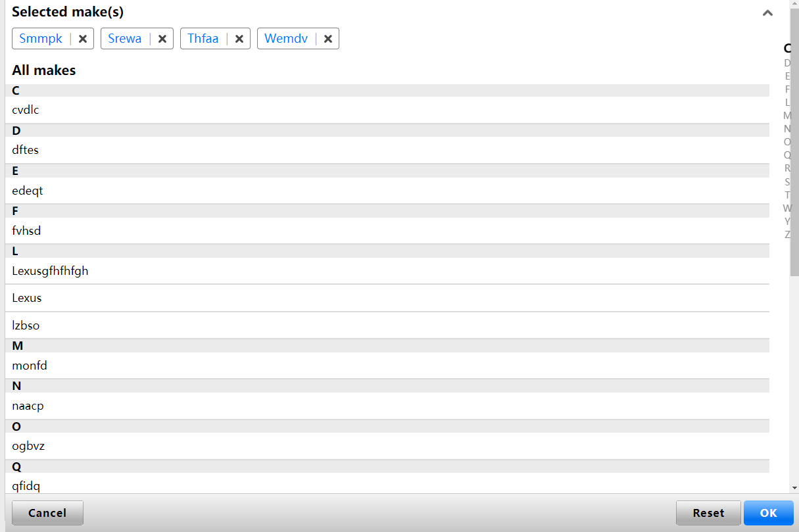This screenshot has width=799, height=532.
Task: Select the fvhsd make
Action: [387, 231]
